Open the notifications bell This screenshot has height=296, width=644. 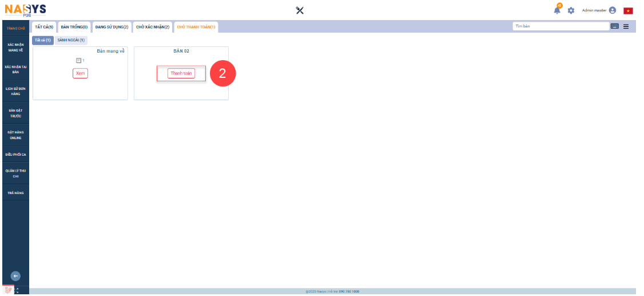click(557, 10)
